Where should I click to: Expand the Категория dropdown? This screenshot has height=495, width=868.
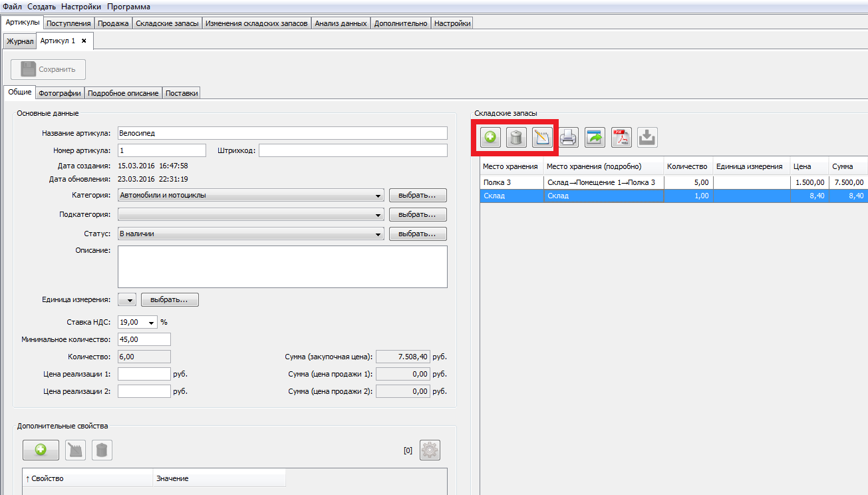378,196
